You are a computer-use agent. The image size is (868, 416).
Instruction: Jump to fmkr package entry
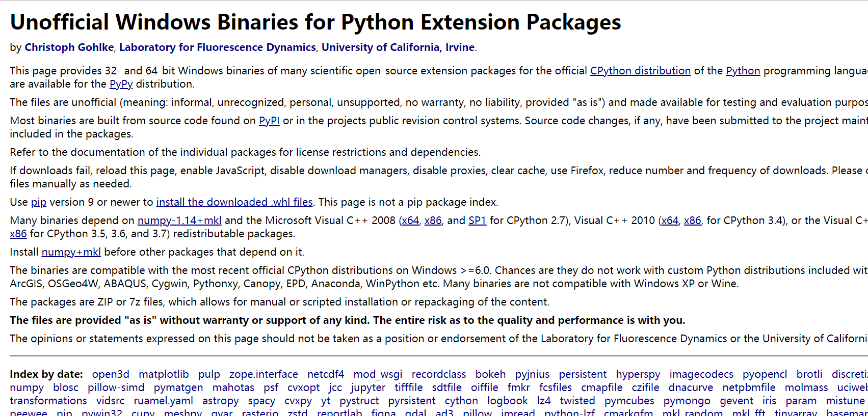(x=519, y=387)
